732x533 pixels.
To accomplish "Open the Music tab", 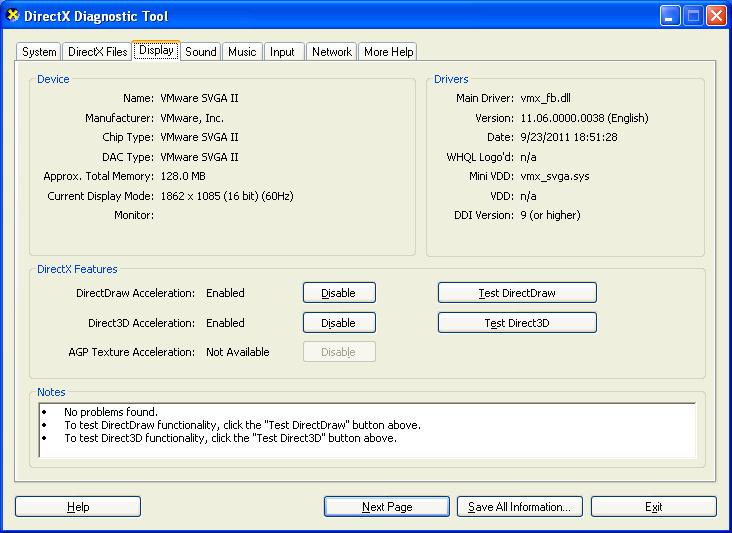I will pos(242,52).
